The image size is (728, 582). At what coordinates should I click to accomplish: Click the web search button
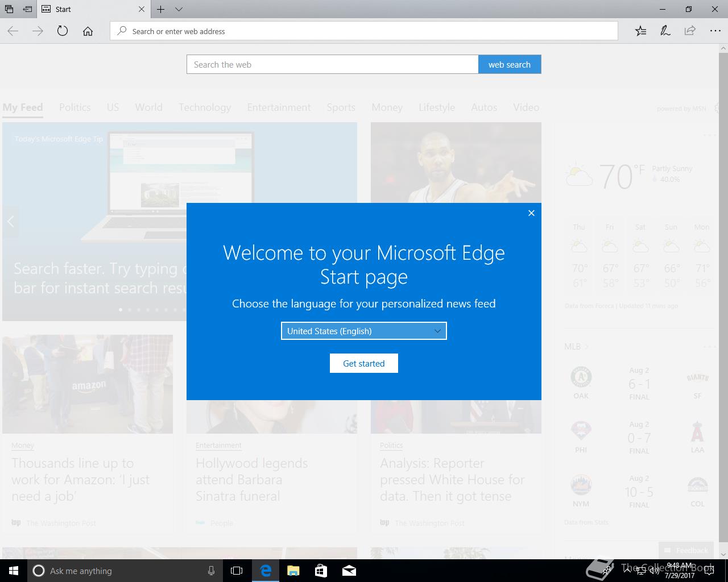click(510, 64)
